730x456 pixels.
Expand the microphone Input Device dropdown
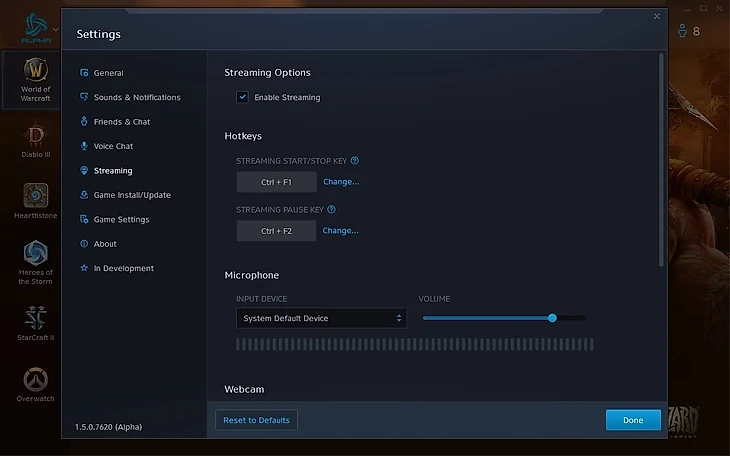pos(321,318)
